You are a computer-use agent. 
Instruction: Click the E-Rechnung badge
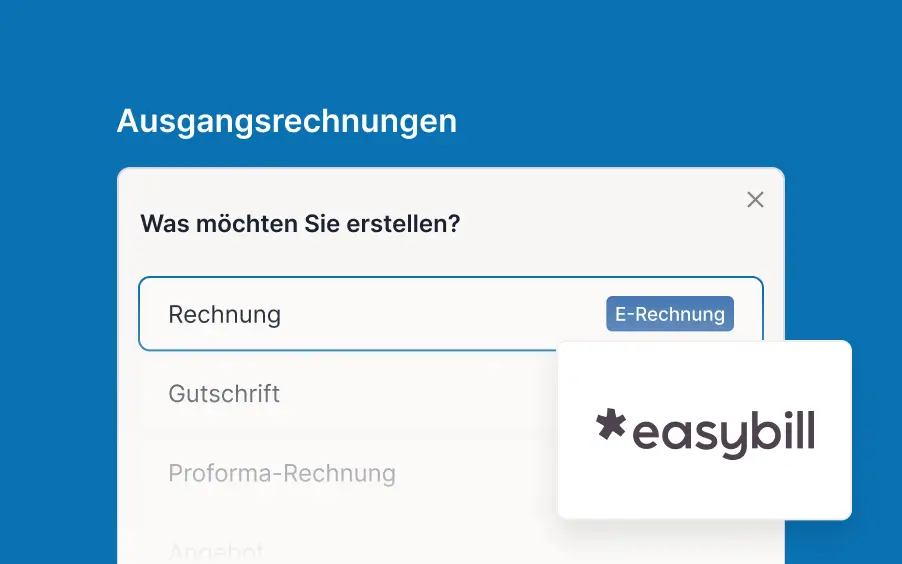tap(669, 314)
